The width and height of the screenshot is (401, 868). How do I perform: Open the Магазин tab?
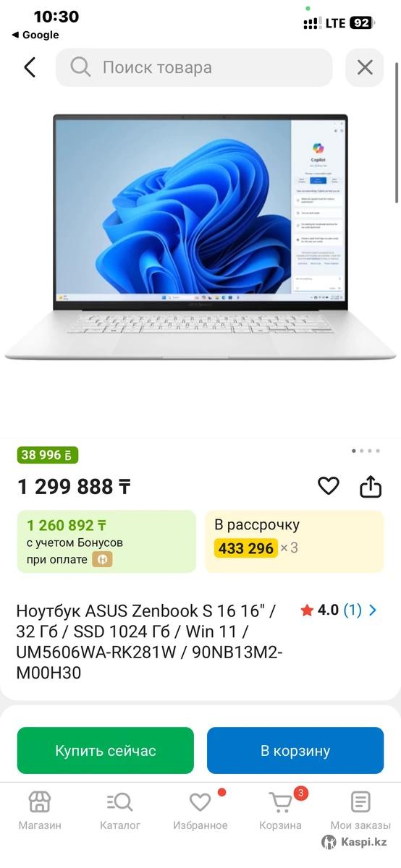pyautogui.click(x=40, y=810)
